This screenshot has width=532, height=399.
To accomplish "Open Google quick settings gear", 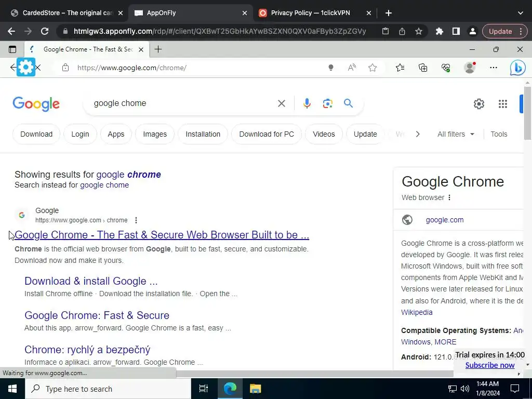I will tap(478, 104).
